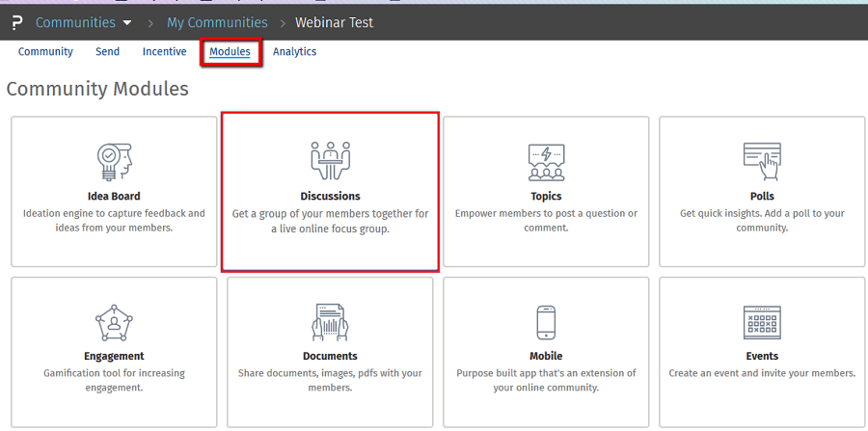Image resolution: width=868 pixels, height=431 pixels.
Task: Open the Mobile module title
Action: tap(547, 357)
